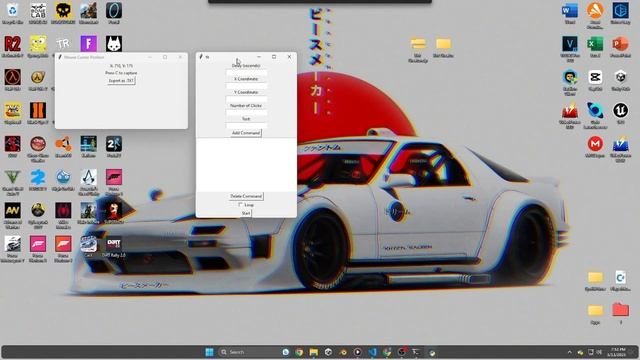Show hidden system tray icons chevron

(569, 352)
